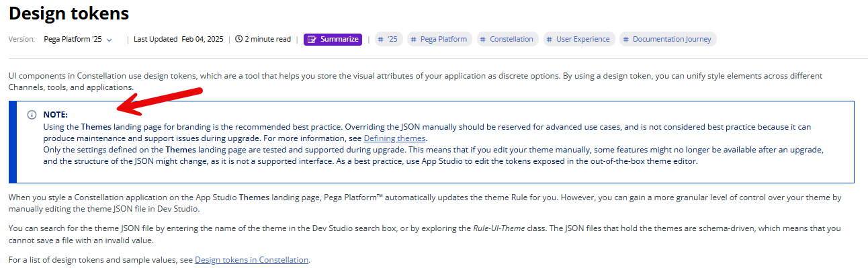Select the '25 hashtag tag
The width and height of the screenshot is (868, 268).
click(x=389, y=40)
